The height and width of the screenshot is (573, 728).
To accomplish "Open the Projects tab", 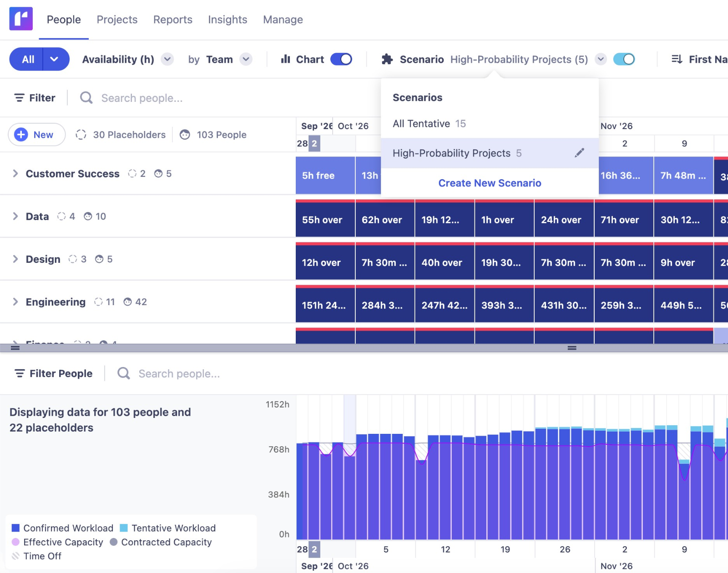I will coord(117,20).
